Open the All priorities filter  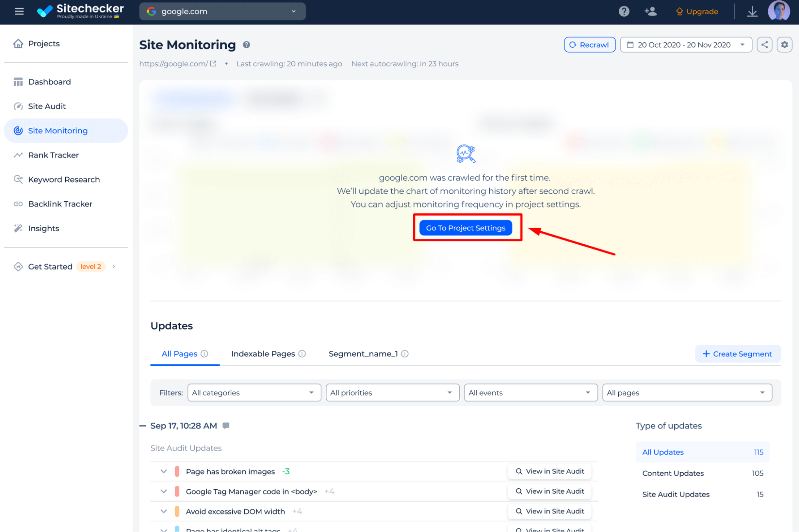(393, 393)
